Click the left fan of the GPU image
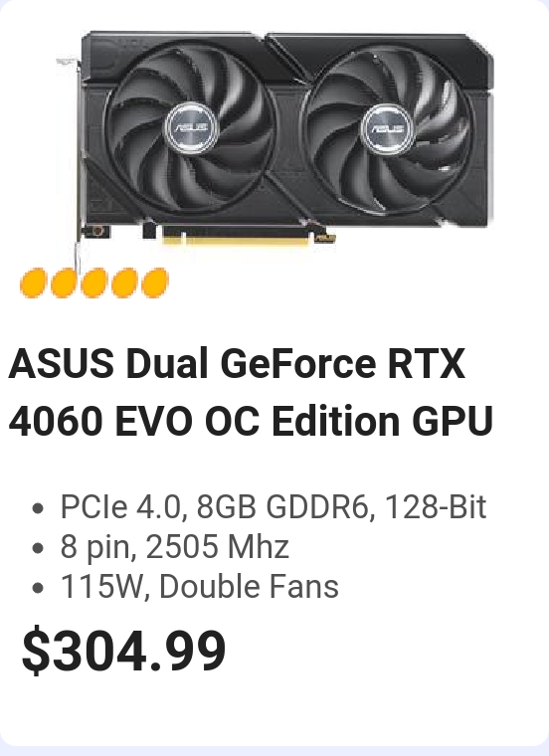 191,127
